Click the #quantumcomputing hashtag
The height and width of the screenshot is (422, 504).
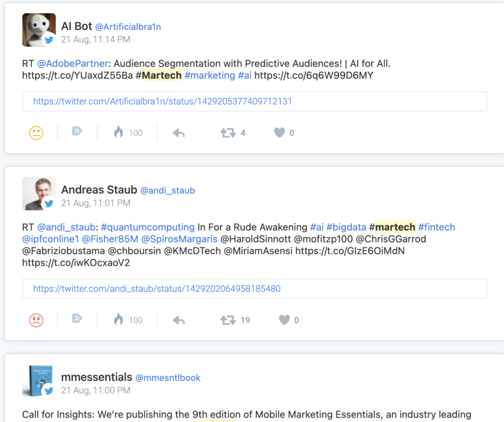[x=148, y=227]
